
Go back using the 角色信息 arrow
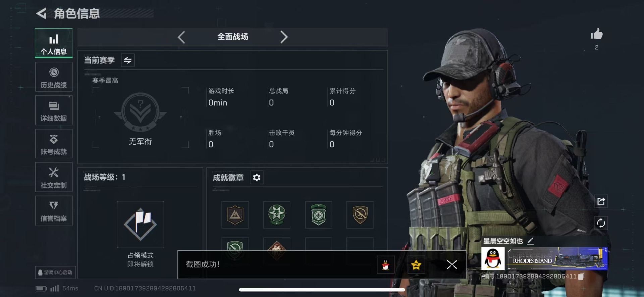click(41, 13)
